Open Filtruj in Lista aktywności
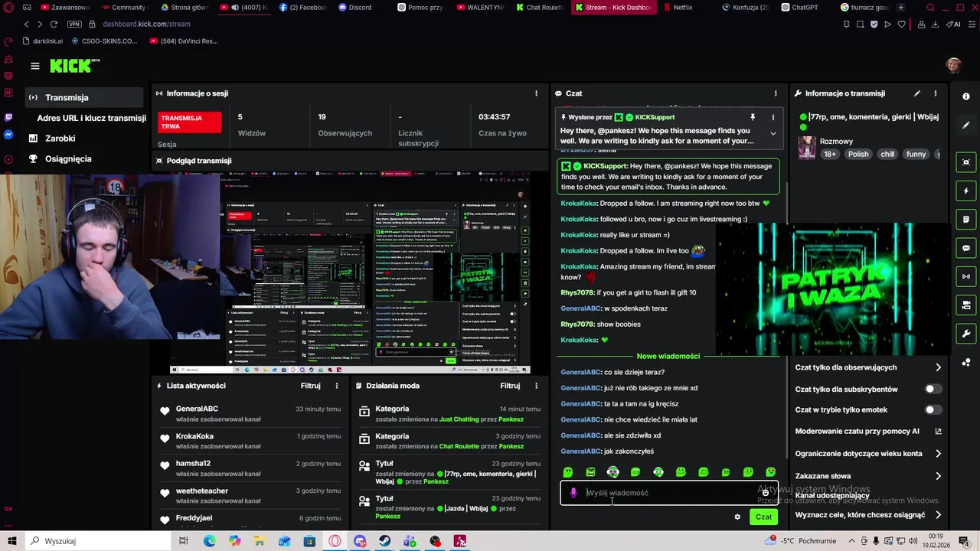 tap(310, 386)
